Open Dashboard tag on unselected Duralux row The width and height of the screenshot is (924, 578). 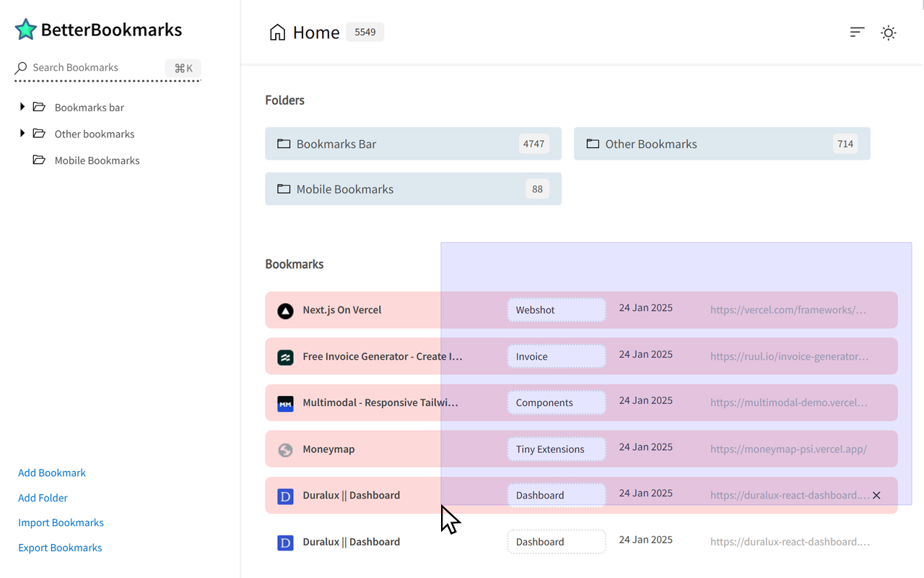557,542
